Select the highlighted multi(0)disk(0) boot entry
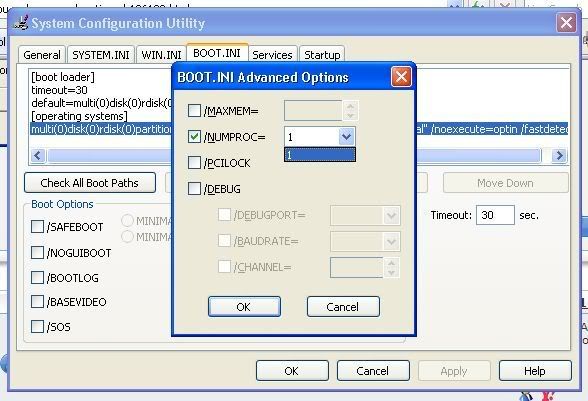Screen dimensions: 588x401 299,129
